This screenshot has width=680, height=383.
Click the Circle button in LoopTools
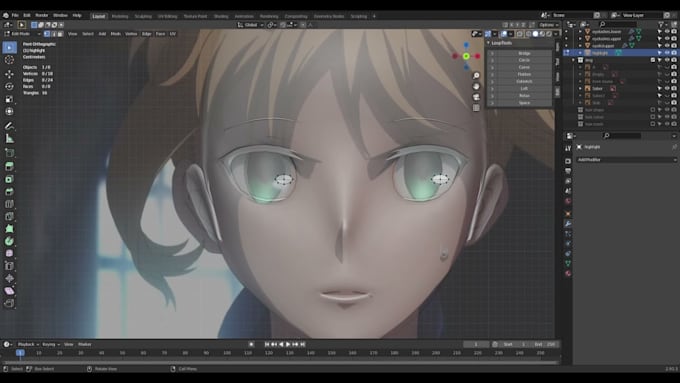coord(524,60)
